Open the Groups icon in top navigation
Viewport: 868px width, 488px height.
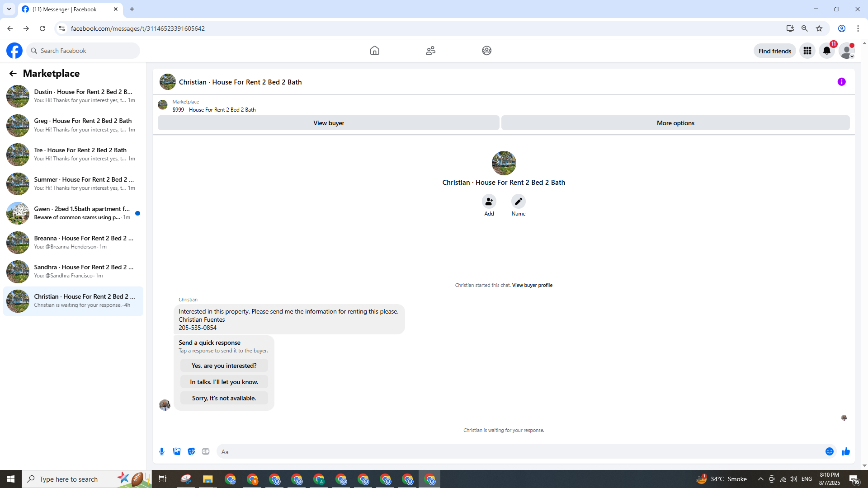tap(486, 51)
